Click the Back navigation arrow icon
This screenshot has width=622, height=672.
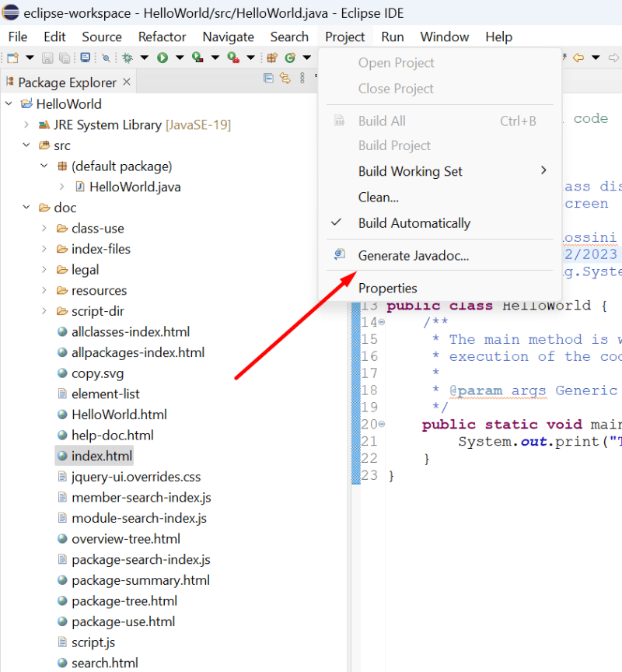click(578, 58)
